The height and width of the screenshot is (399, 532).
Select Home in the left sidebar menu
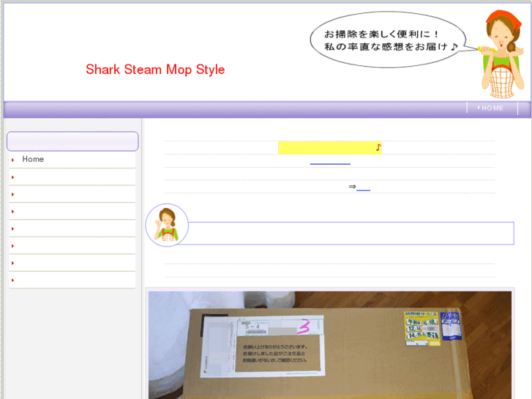click(33, 160)
